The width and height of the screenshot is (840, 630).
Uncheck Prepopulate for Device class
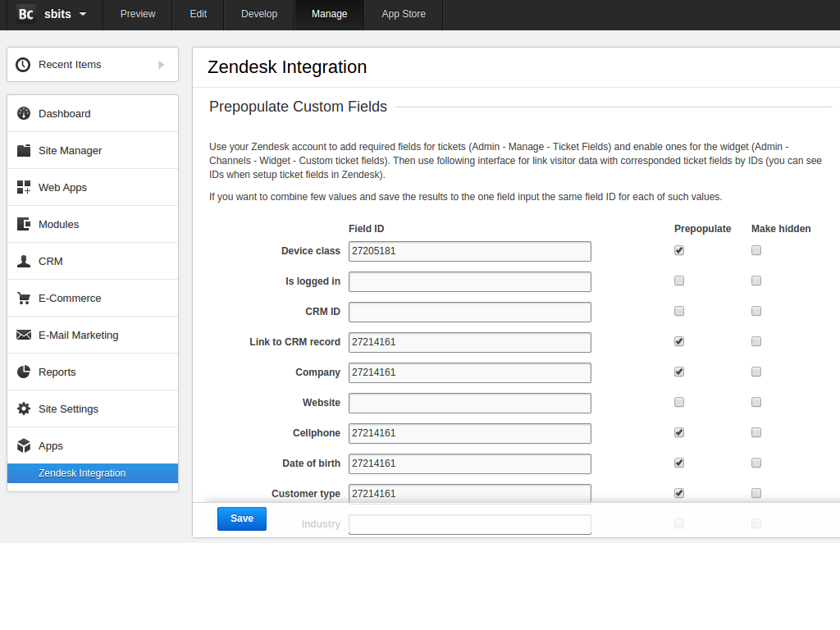pyautogui.click(x=679, y=250)
